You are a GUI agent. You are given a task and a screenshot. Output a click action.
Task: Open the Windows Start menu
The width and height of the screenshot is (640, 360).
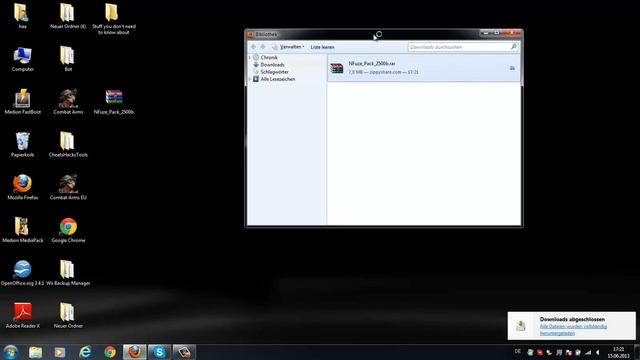coord(11,352)
